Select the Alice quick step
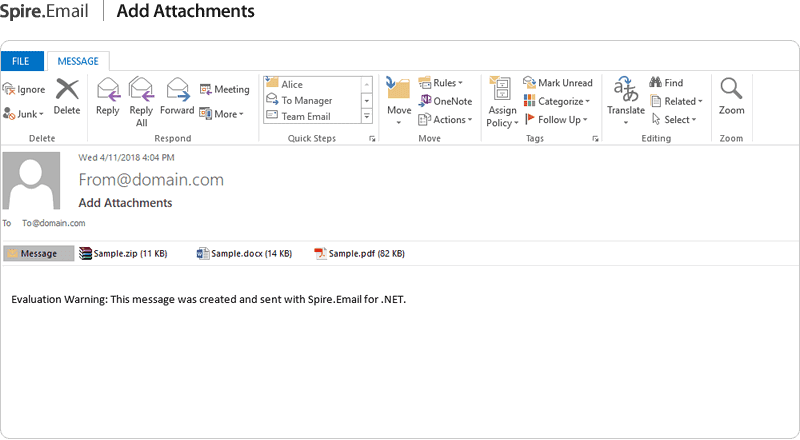The width and height of the screenshot is (800, 440). pyautogui.click(x=312, y=84)
